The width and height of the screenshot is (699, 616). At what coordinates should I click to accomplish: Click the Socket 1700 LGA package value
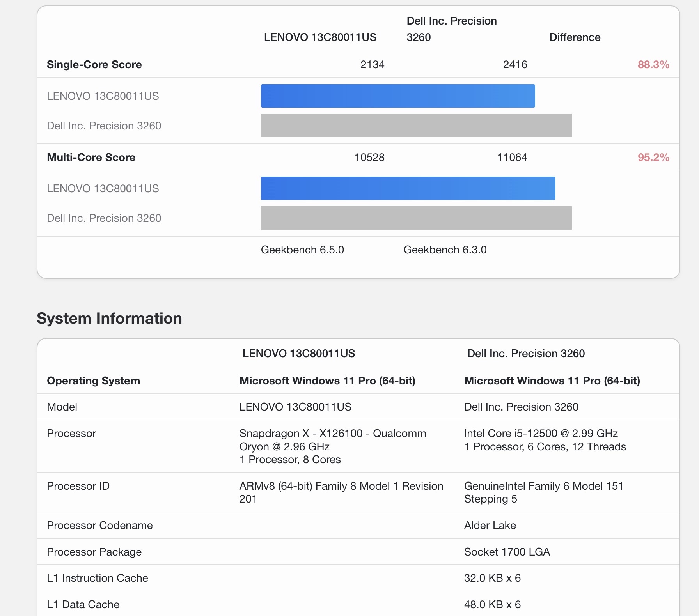coord(507,552)
